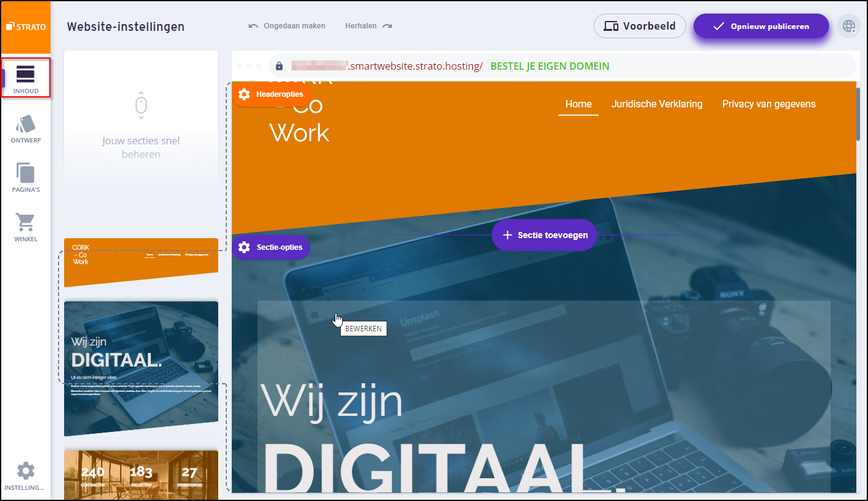Open the PAGINA'S panel
Image resolution: width=868 pixels, height=501 pixels.
click(25, 177)
